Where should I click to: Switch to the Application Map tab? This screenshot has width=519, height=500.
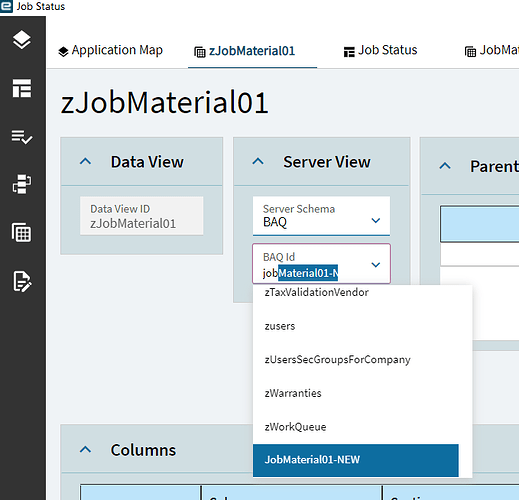(x=110, y=51)
